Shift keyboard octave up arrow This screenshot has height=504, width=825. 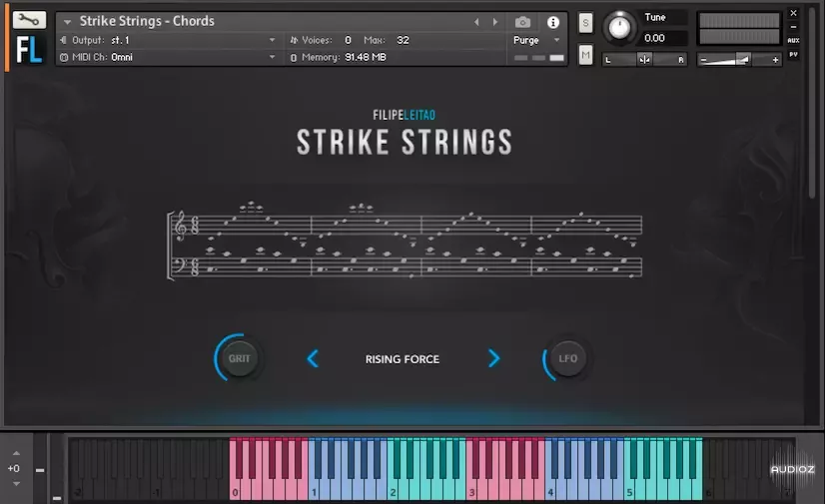(16, 453)
